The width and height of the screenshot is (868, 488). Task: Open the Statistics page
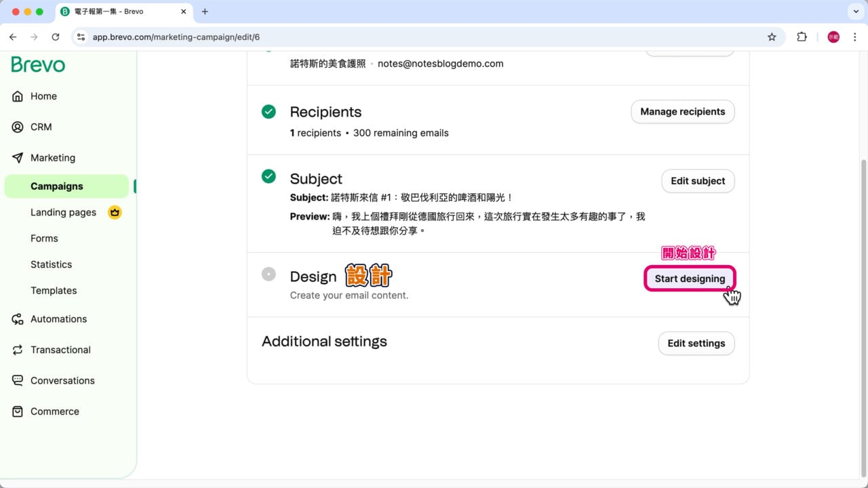coord(52,264)
